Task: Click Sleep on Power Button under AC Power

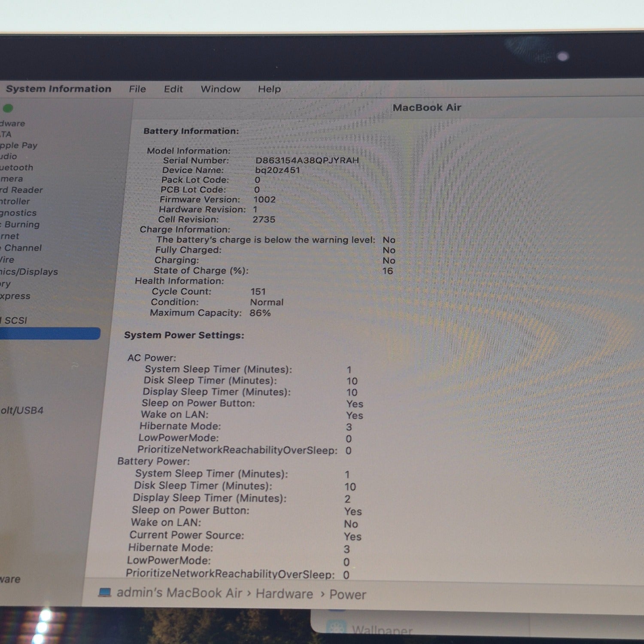Action: click(x=198, y=403)
